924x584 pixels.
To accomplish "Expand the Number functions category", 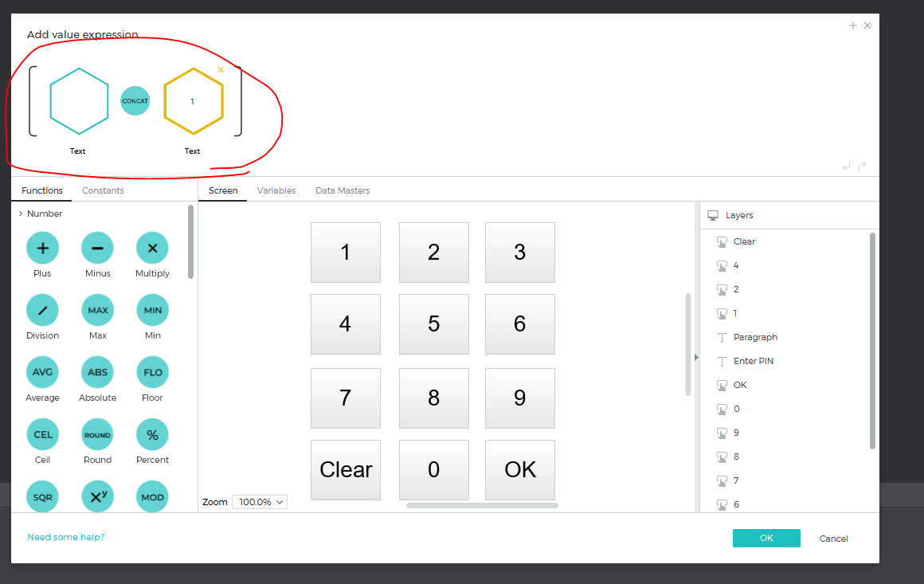I will [x=21, y=214].
